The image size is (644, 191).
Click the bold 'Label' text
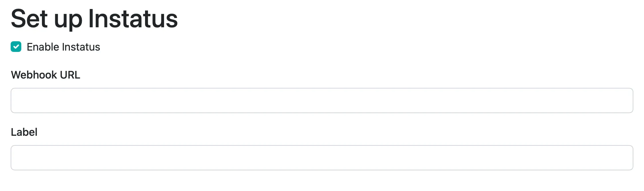pos(24,132)
